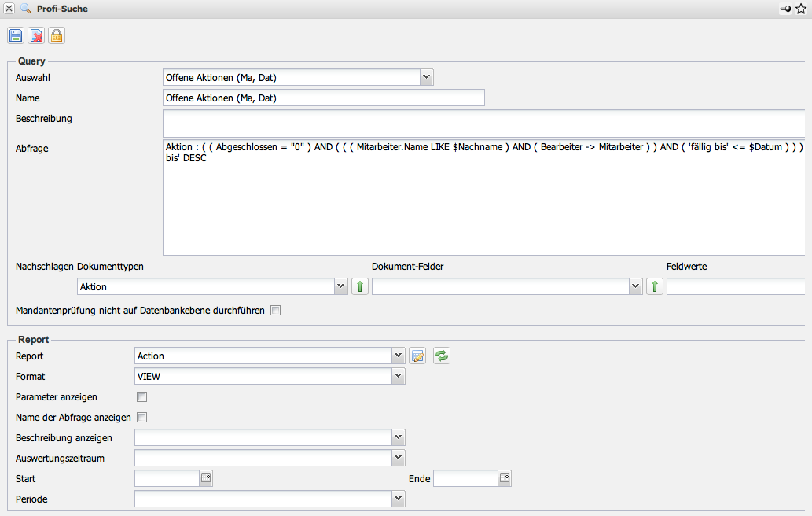
Task: Expand the Auswertungszeitraum dropdown
Action: (x=398, y=458)
